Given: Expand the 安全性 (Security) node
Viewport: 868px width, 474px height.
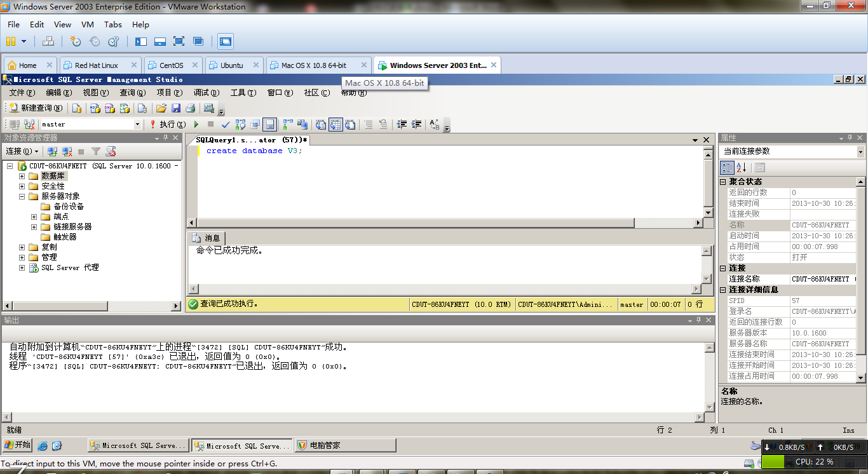Looking at the screenshot, I should tap(22, 186).
